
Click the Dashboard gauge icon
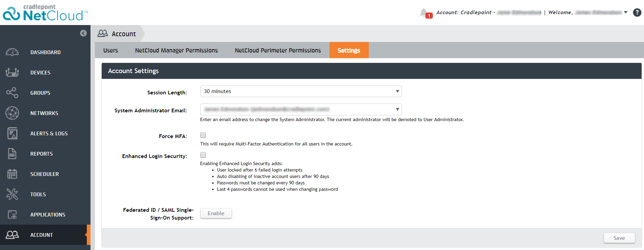tap(12, 52)
